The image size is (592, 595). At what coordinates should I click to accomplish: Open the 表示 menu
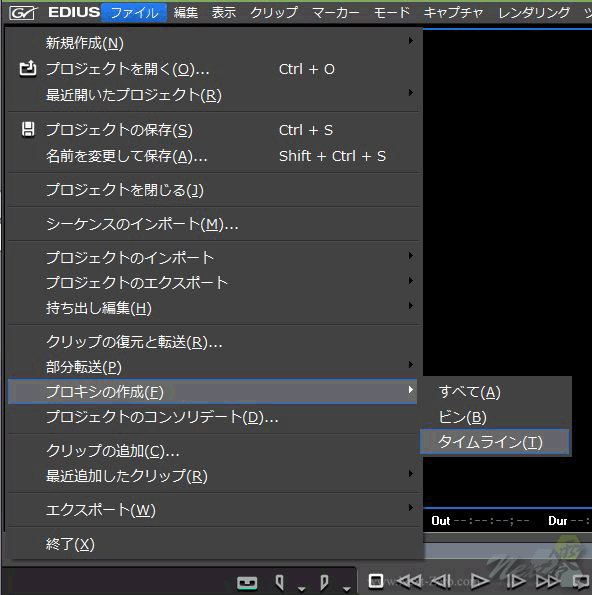point(224,13)
